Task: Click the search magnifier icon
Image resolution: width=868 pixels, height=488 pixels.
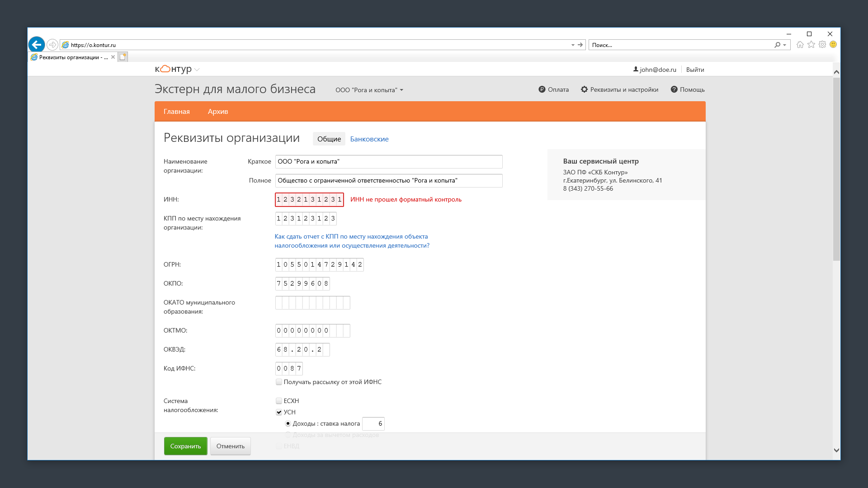Action: [777, 45]
